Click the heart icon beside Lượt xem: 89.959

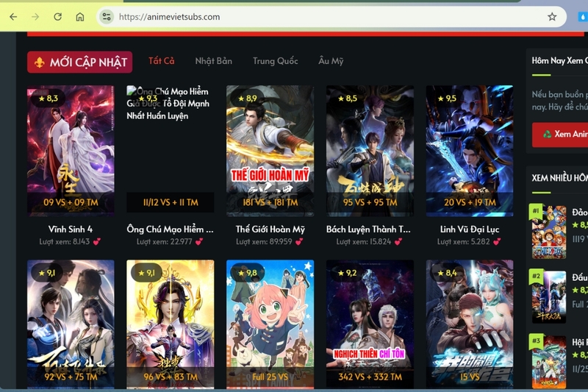299,242
